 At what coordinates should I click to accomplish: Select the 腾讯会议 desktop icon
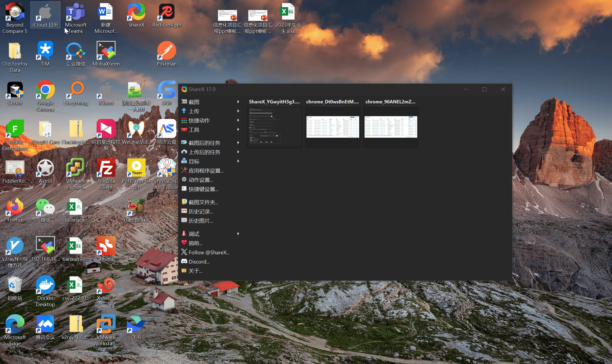[45, 327]
